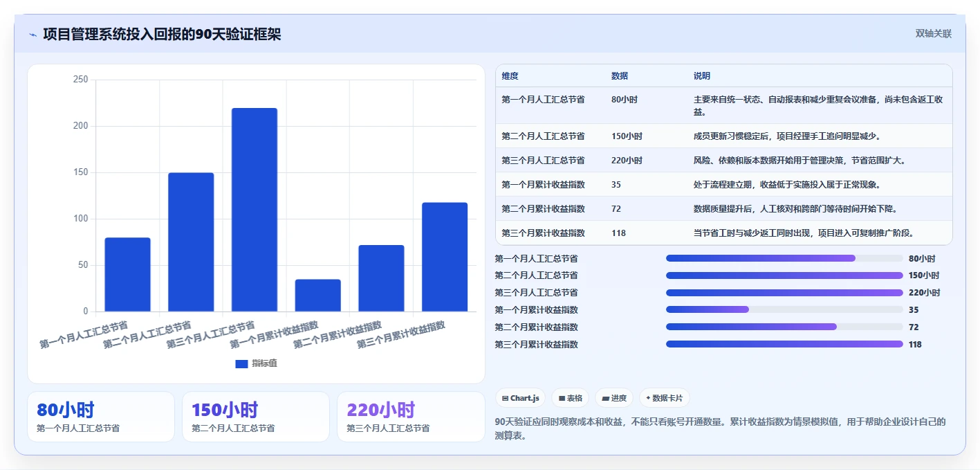The height and width of the screenshot is (470, 980).
Task: Click the 说明 column header in the table
Action: tap(702, 76)
